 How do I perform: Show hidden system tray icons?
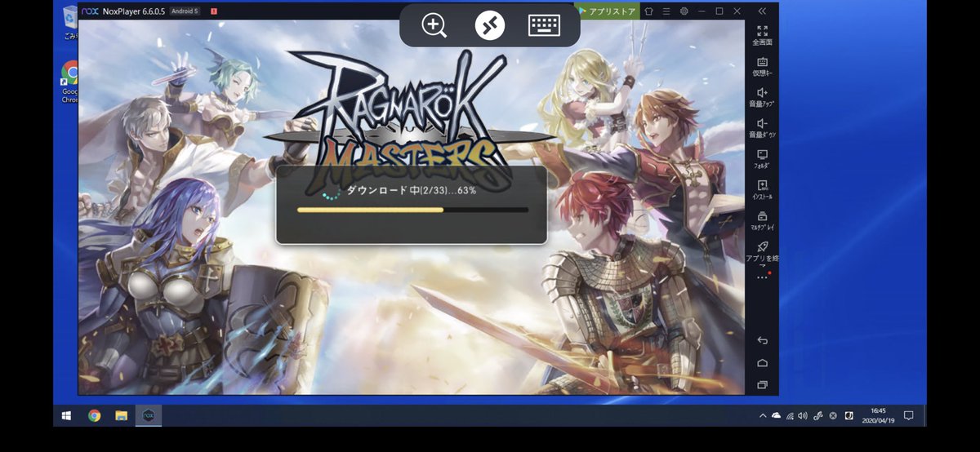[x=763, y=415]
